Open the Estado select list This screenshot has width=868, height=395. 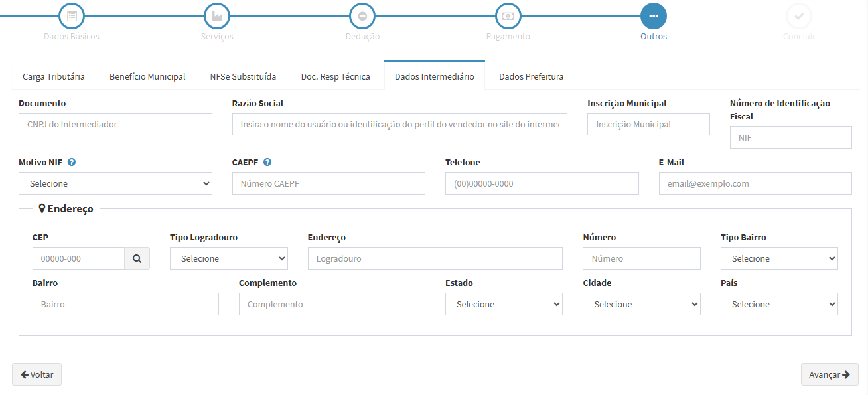[504, 304]
